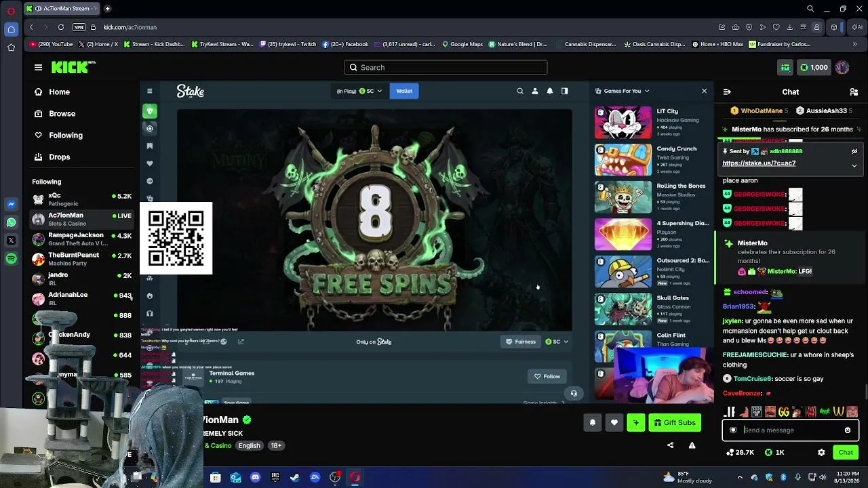
Task: Click the Fairness button in Stake
Action: click(x=521, y=342)
